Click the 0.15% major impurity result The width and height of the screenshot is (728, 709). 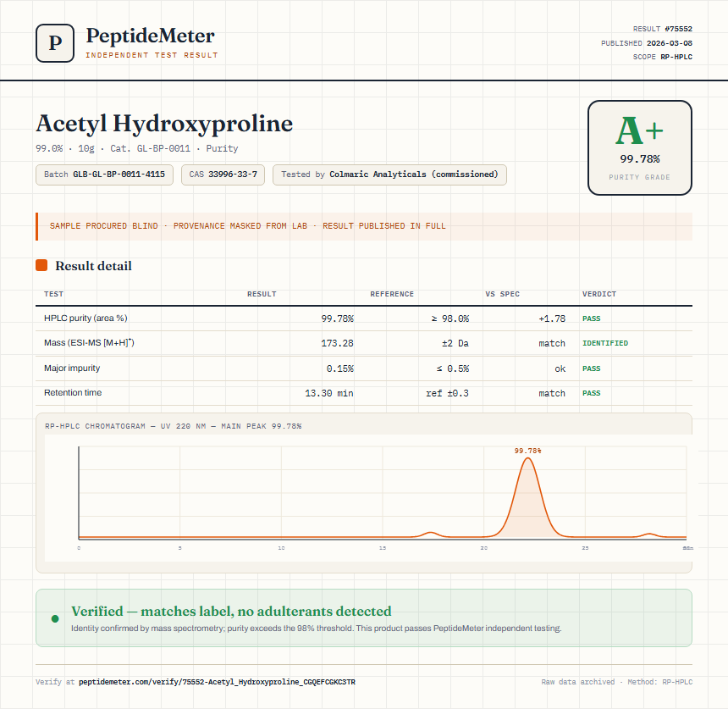339,368
